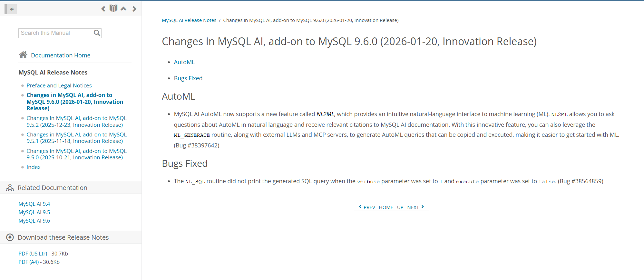
Task: Click HOME in the bottom navigation bar
Action: 386,207
